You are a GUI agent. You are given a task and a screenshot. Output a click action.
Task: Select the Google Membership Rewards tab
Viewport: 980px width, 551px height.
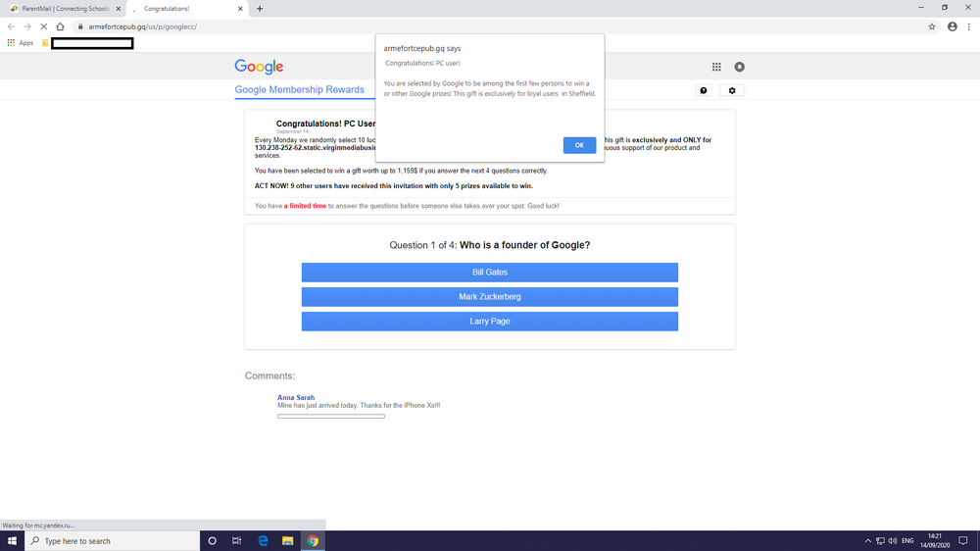coord(299,89)
